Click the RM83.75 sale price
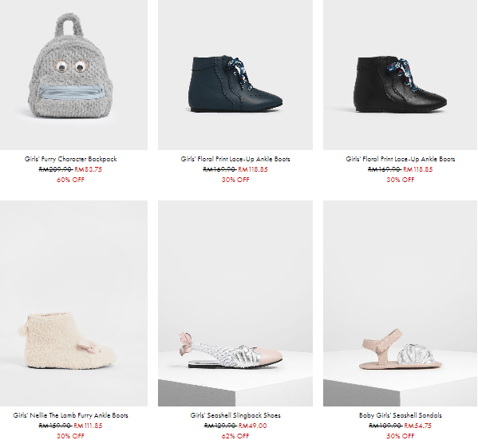This screenshot has height=448, width=478. (x=88, y=169)
